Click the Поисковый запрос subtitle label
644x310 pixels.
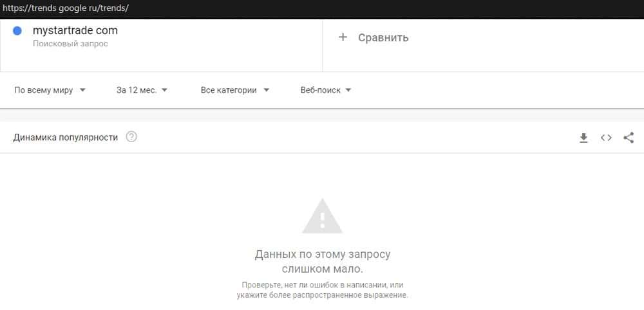70,44
